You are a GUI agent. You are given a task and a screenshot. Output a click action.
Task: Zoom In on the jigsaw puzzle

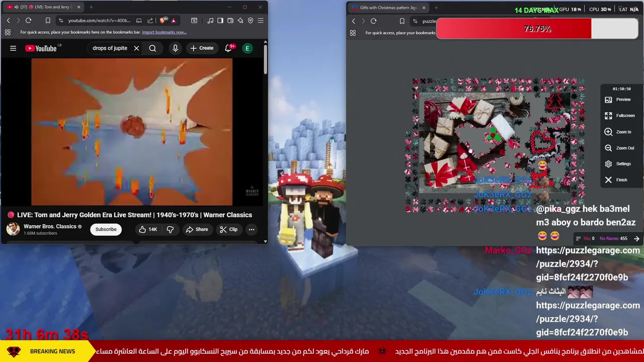click(618, 132)
